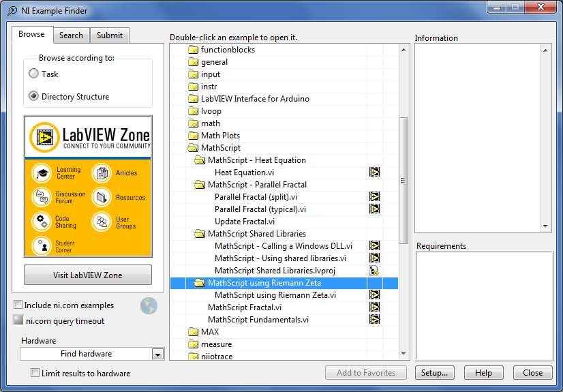The image size is (563, 392).
Task: Toggle the ni.com query timeout box
Action: (18, 320)
